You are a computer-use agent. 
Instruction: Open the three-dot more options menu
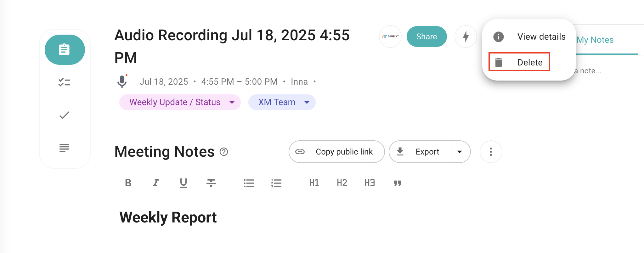[491, 152]
